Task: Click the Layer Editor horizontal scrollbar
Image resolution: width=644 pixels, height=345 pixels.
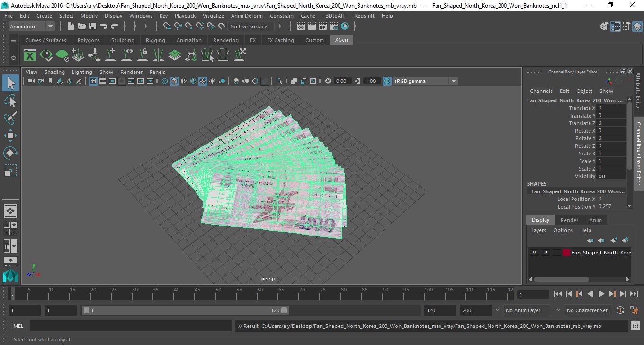Action: pos(562,280)
